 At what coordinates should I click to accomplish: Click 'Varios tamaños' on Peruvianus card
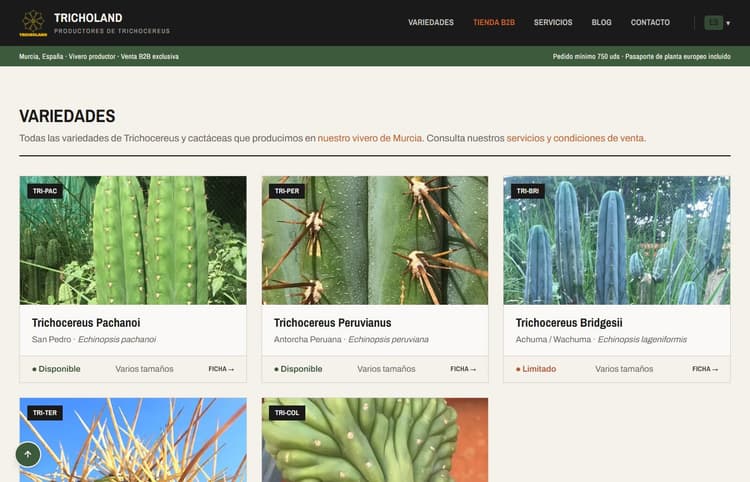[386, 369]
